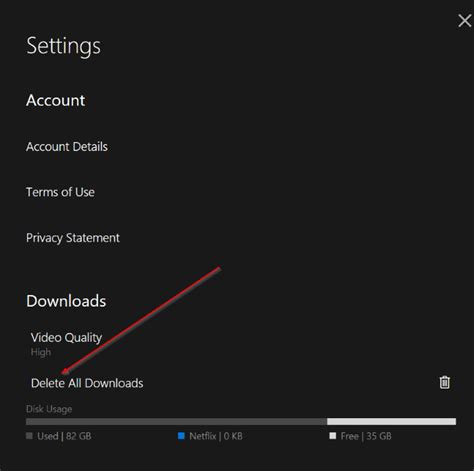This screenshot has width=474, height=471.
Task: View the Privacy Statement
Action: pos(73,238)
